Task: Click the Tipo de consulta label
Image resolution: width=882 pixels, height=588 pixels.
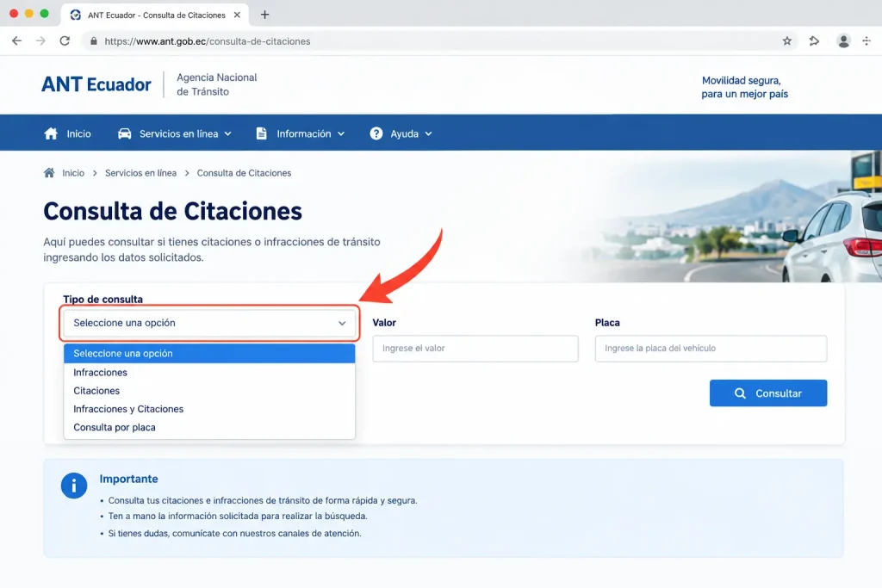Action: [x=103, y=299]
